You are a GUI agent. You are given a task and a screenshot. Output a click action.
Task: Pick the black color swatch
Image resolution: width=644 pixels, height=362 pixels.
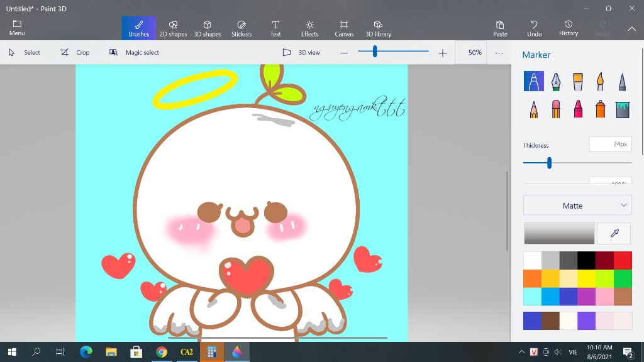587,260
